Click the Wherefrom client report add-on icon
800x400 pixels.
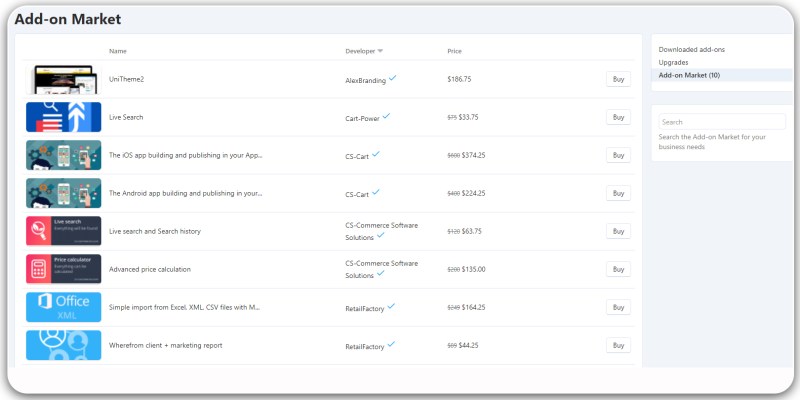63,345
